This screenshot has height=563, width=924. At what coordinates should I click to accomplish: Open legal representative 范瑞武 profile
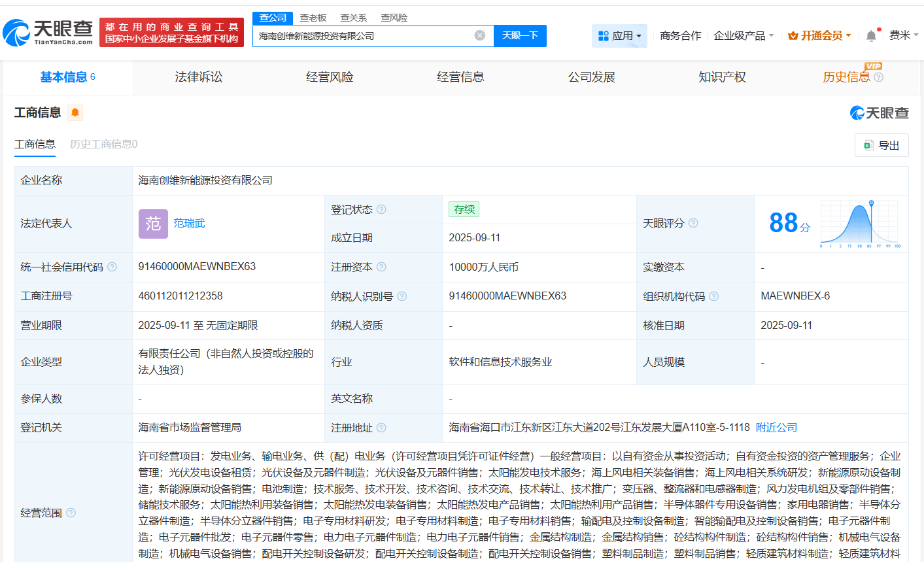(190, 224)
